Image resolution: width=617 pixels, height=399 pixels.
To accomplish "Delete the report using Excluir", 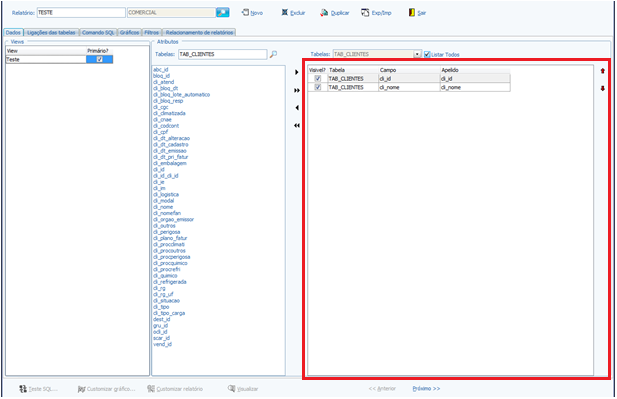I will pyautogui.click(x=293, y=13).
